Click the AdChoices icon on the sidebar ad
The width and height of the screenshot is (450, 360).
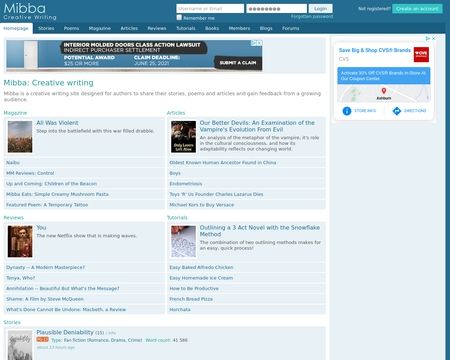428,39
